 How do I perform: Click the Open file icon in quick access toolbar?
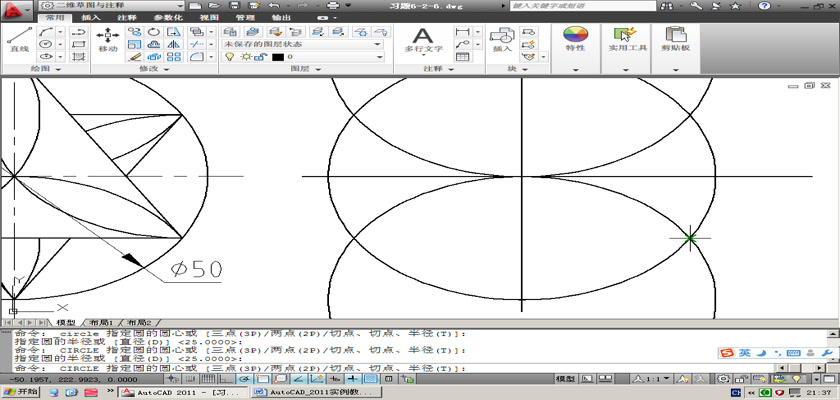coord(215,5)
